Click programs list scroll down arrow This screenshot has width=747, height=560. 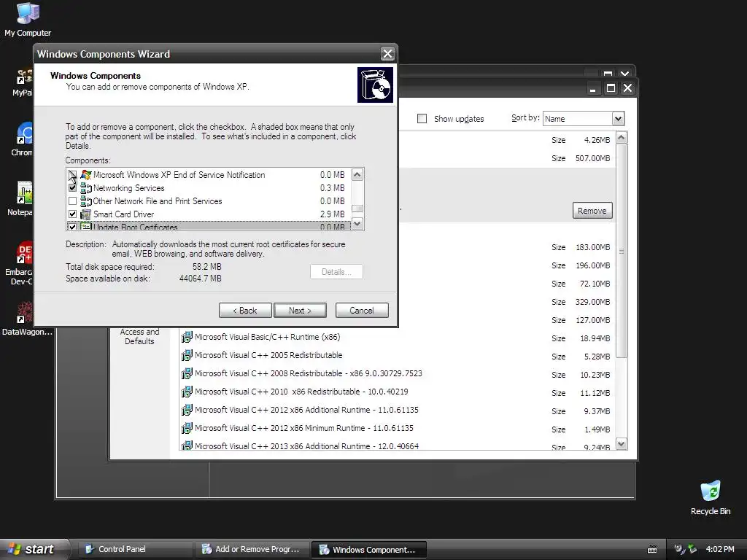tap(622, 444)
